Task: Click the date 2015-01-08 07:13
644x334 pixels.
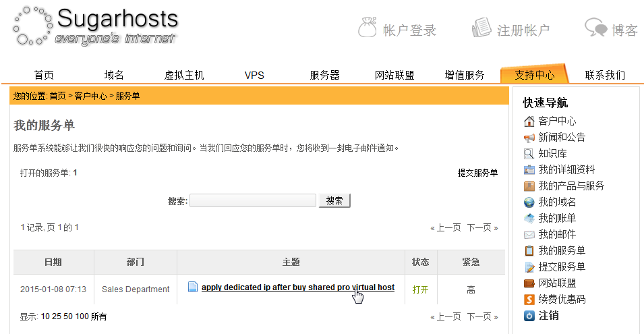Action: (53, 289)
